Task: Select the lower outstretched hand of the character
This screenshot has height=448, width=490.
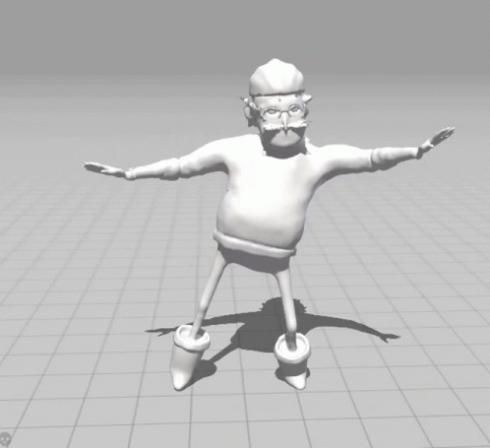Action: [x=104, y=169]
